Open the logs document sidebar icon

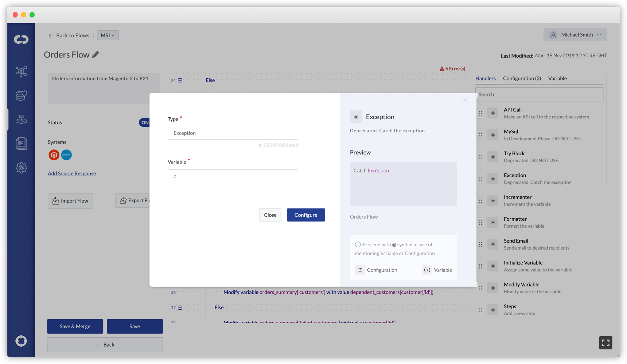21,144
